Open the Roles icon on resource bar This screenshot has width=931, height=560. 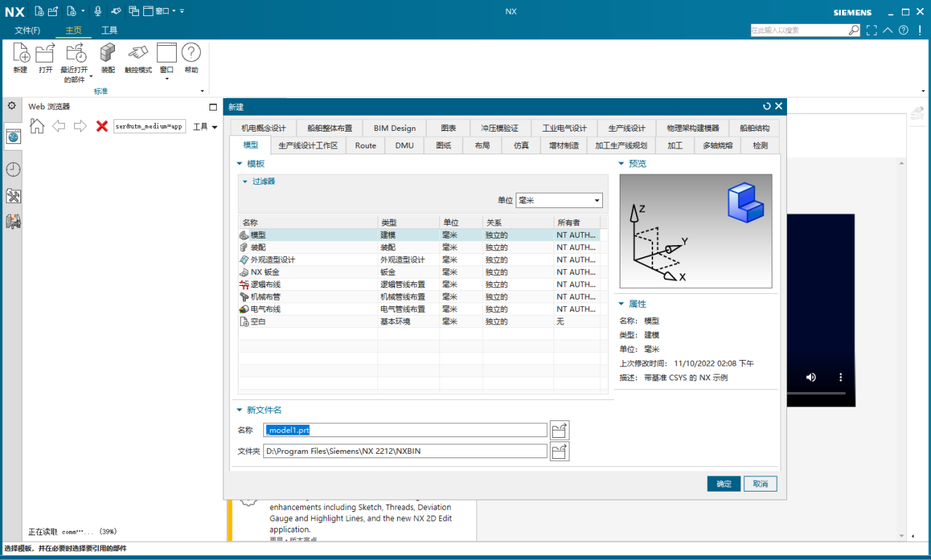[x=12, y=196]
